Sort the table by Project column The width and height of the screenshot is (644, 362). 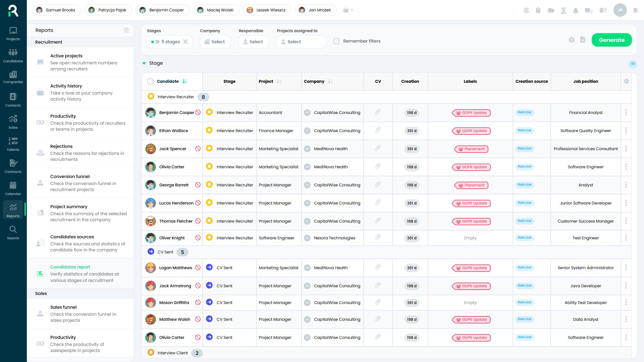tap(279, 81)
